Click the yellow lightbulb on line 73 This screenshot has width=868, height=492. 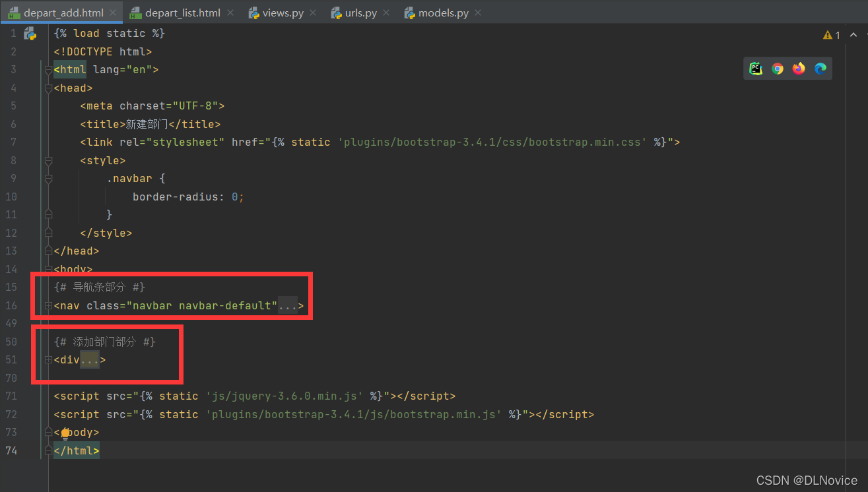pos(65,433)
